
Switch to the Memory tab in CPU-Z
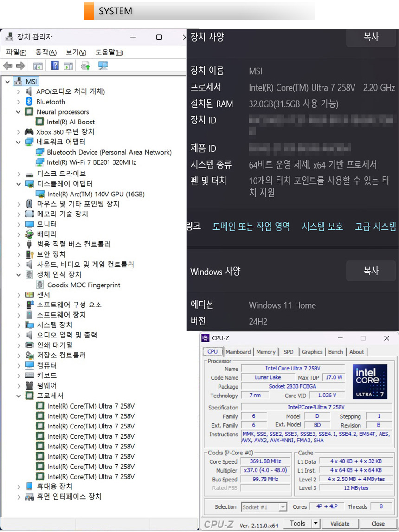(265, 352)
